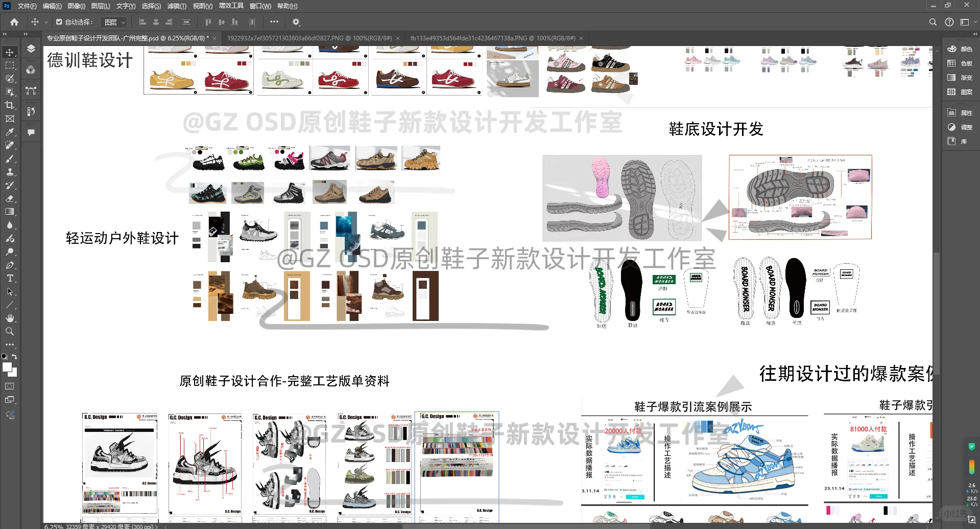Image resolution: width=980 pixels, height=529 pixels.
Task: Open the 图层 auto-select dropdown
Action: click(114, 22)
